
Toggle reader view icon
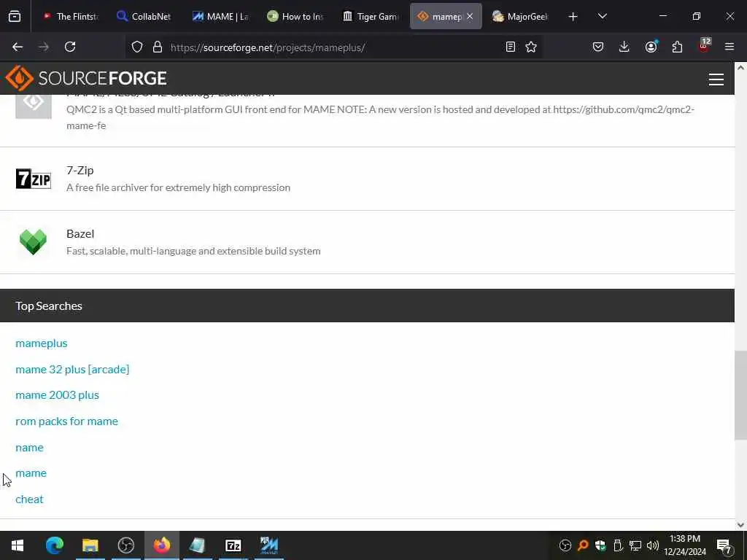click(510, 47)
